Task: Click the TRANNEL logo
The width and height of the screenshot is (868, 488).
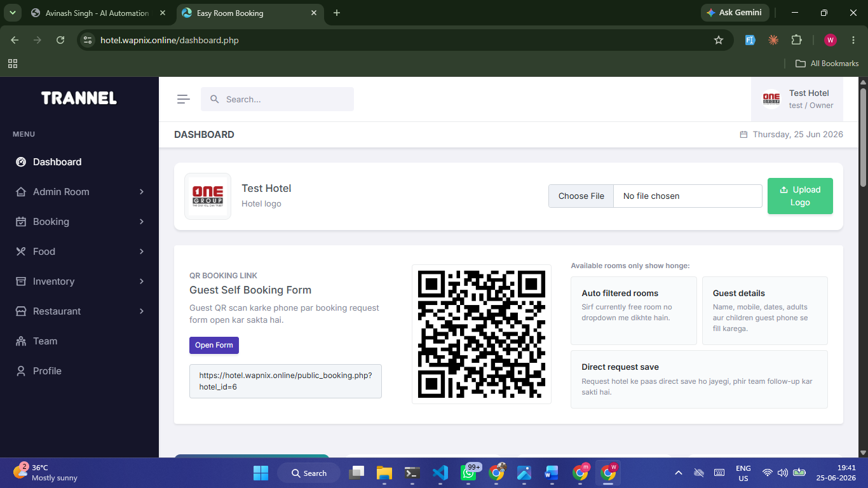Action: [x=79, y=98]
